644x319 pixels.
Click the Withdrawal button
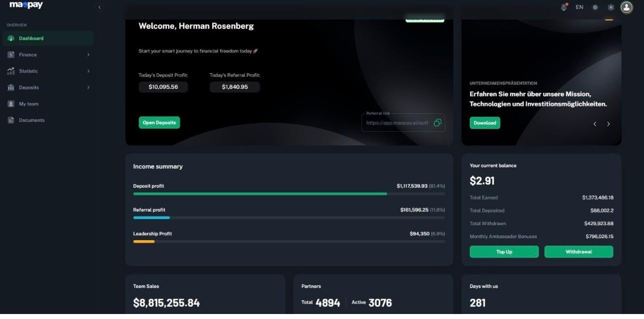(x=579, y=252)
